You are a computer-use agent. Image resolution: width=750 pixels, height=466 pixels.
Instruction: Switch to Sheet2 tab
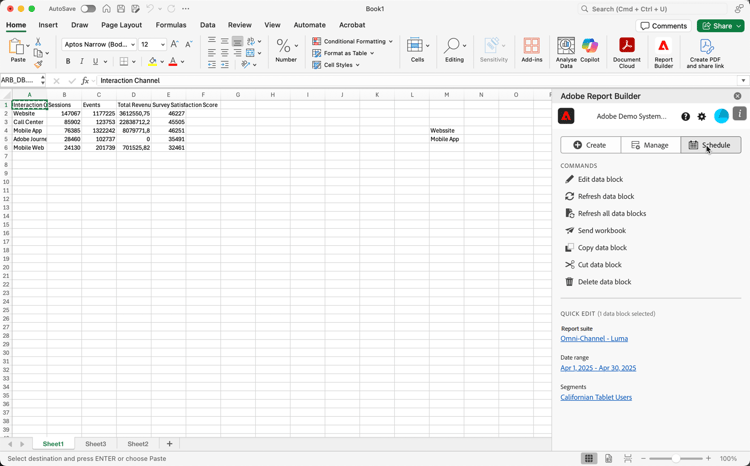click(x=138, y=444)
